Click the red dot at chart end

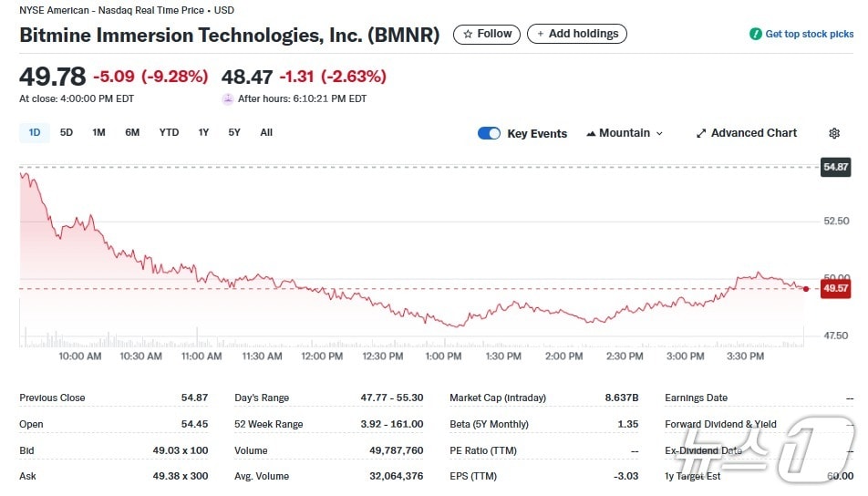(x=806, y=288)
